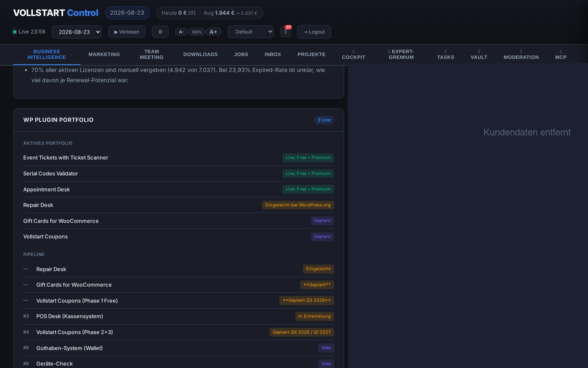Viewport: 588px width, 368px height.
Task: Select Vollstart Coupons (Phase 2+3)
Action: coord(178,332)
